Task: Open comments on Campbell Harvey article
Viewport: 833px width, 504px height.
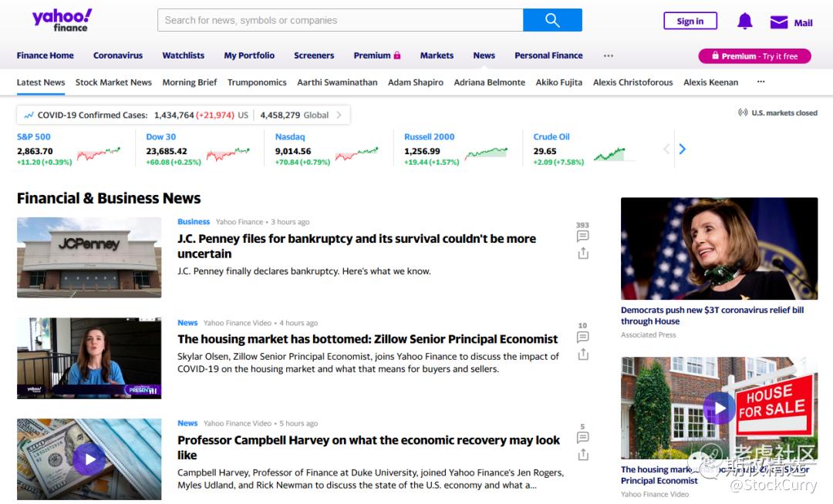Action: click(x=582, y=437)
